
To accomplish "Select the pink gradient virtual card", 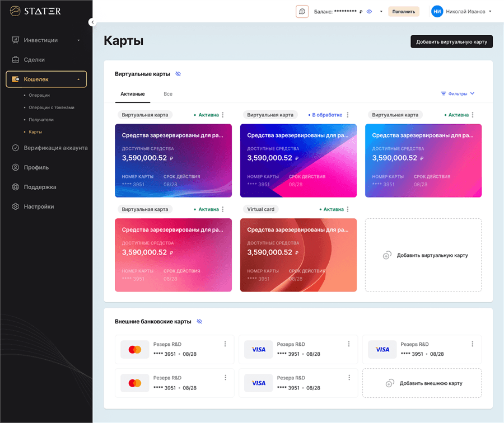I will point(173,255).
